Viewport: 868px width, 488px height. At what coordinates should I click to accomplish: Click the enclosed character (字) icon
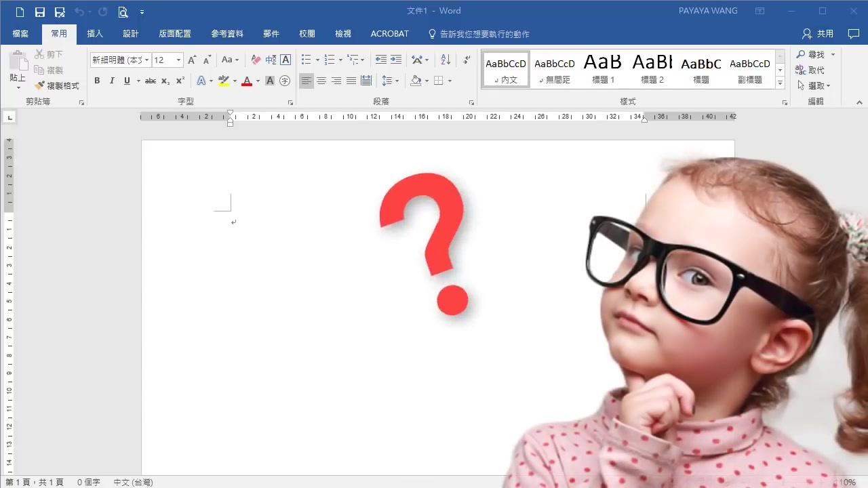285,81
